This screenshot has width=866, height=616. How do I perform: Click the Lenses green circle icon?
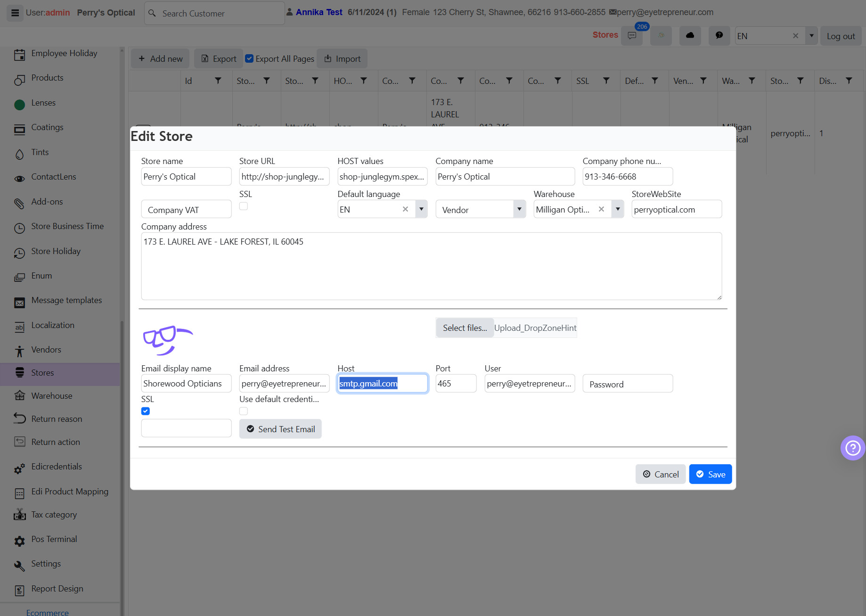pyautogui.click(x=19, y=104)
